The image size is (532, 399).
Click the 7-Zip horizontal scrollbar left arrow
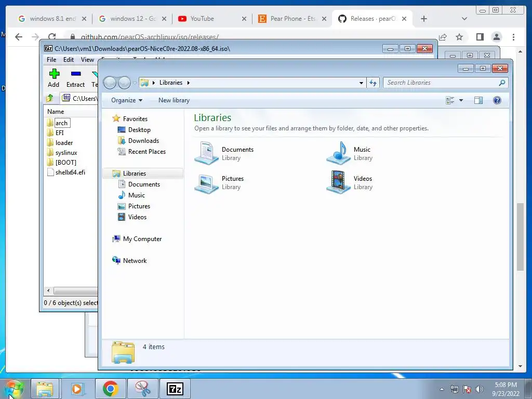(48, 291)
